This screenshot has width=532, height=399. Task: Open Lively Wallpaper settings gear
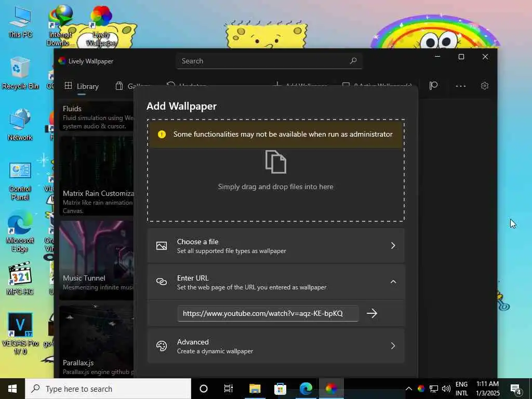tap(485, 86)
